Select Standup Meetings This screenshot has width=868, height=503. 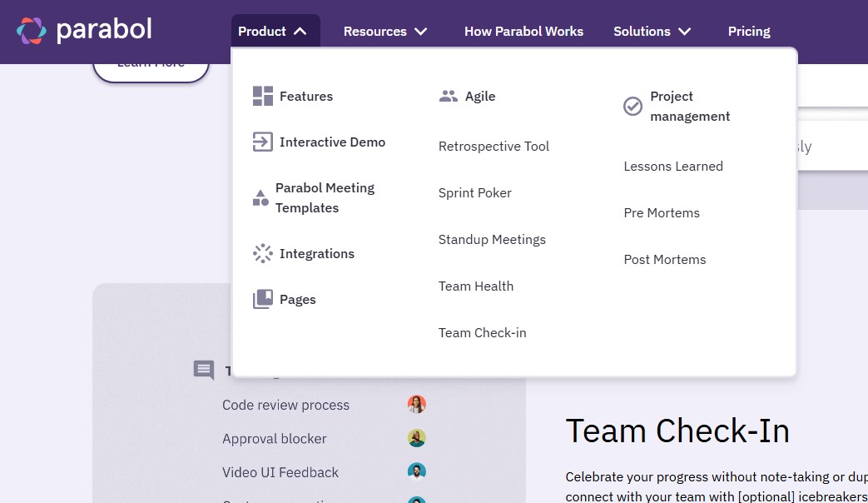[492, 239]
